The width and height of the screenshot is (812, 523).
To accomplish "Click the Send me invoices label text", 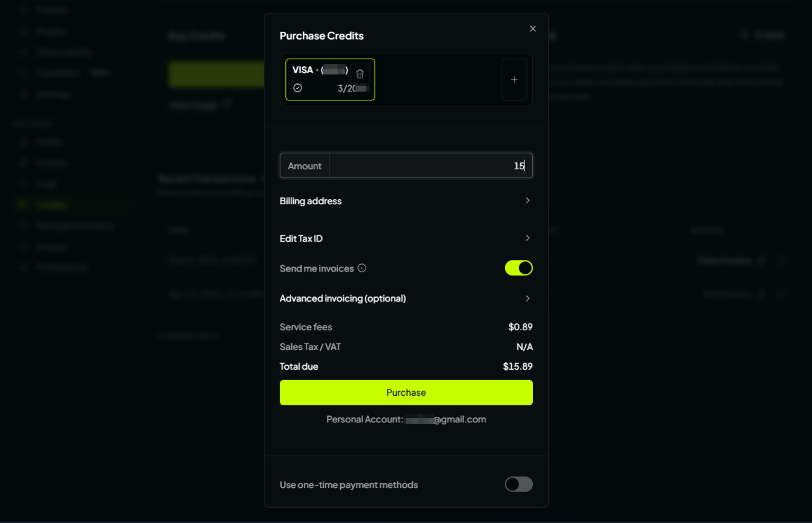I will coord(317,268).
